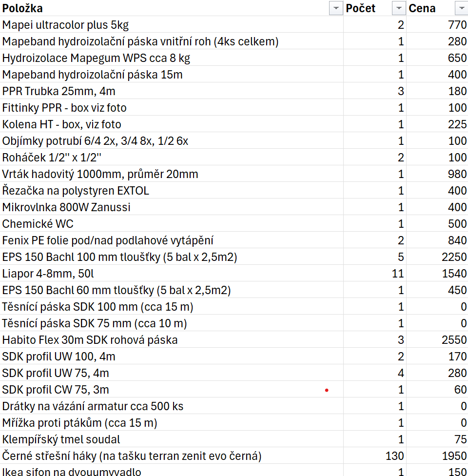The width and height of the screenshot is (468, 476).
Task: Select the Ikea sifon na dvouumyvadlo cell
Action: click(172, 471)
